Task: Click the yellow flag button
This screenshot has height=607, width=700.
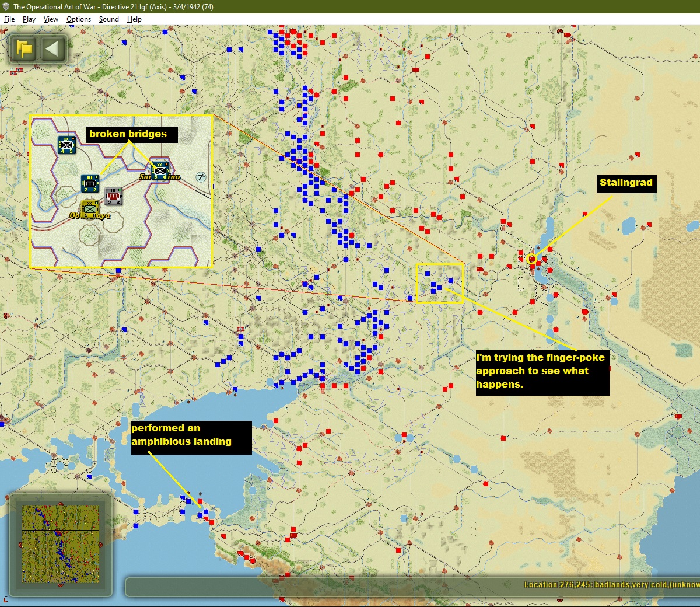Action: tap(24, 48)
